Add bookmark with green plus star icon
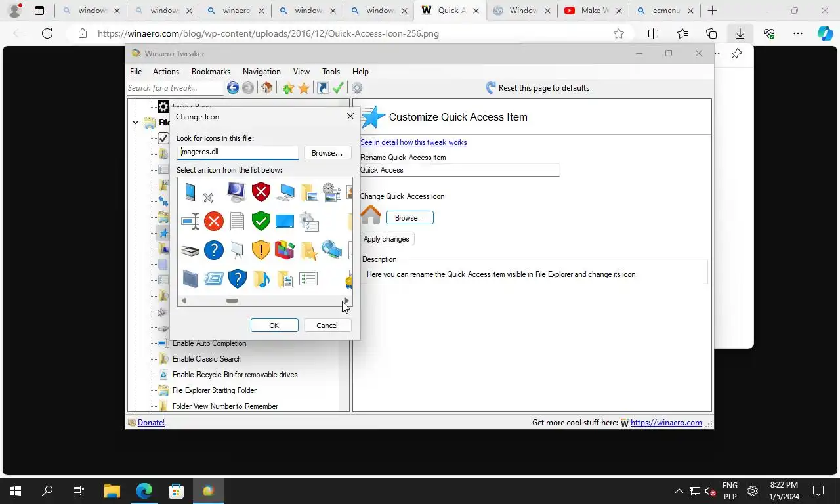This screenshot has height=504, width=840. 288,88
